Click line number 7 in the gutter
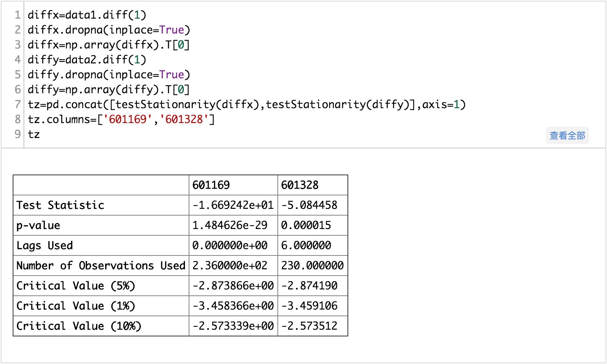607x364 pixels. tap(18, 104)
